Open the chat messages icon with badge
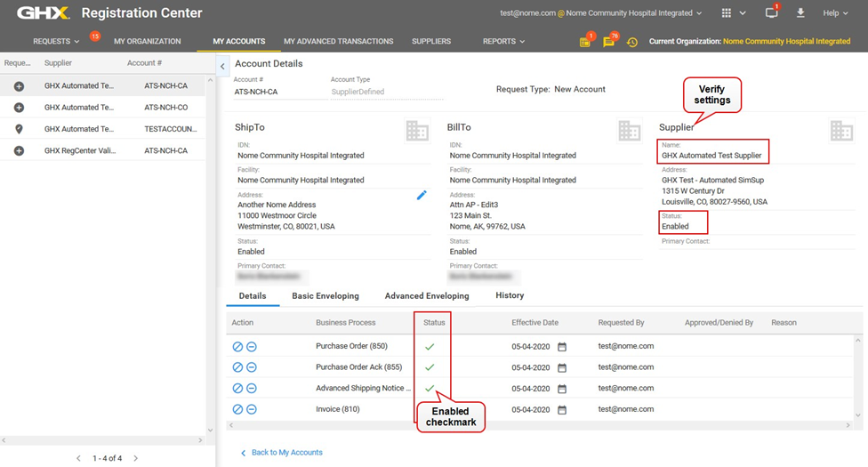Screen dimensions: 868x467 pos(609,42)
